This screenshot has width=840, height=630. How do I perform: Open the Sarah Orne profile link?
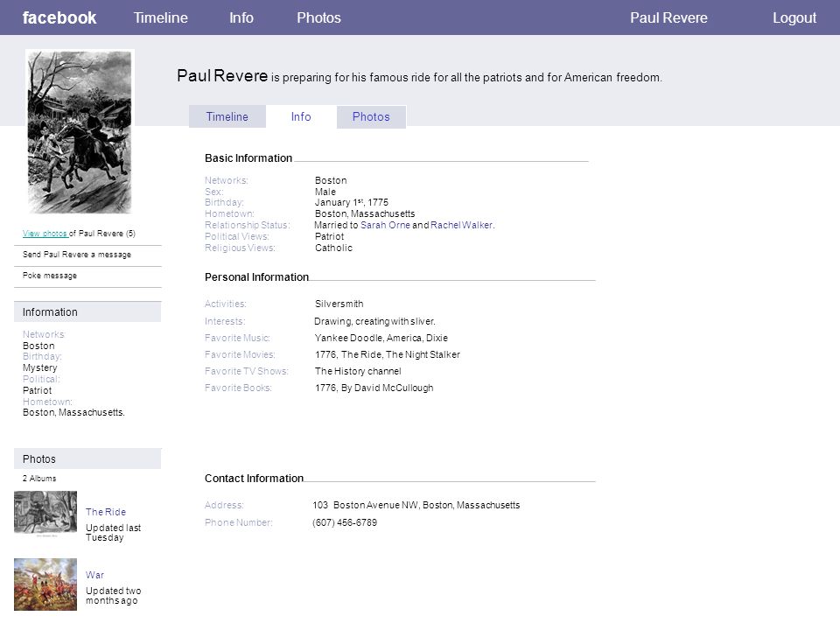click(385, 225)
